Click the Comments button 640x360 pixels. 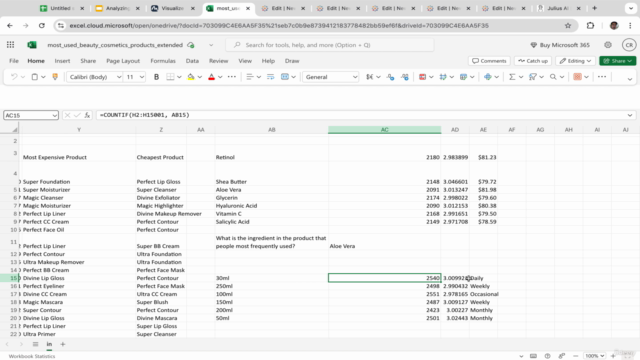[x=489, y=61]
